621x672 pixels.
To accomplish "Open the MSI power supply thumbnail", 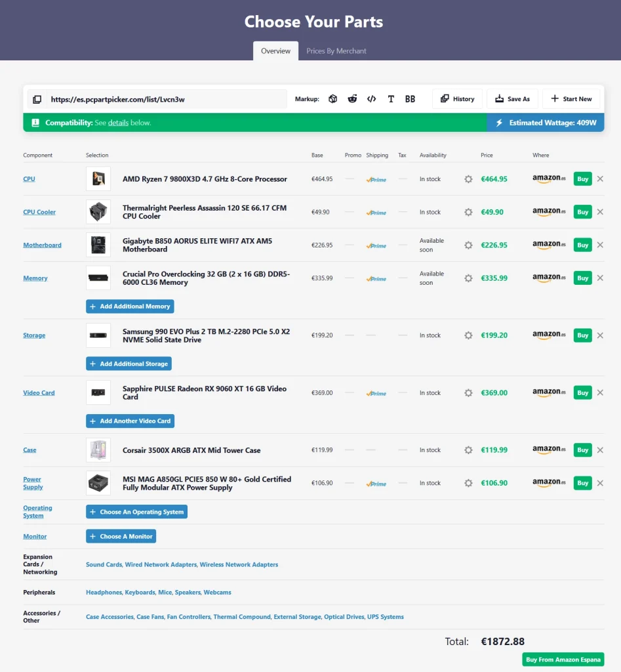I will pos(98,483).
